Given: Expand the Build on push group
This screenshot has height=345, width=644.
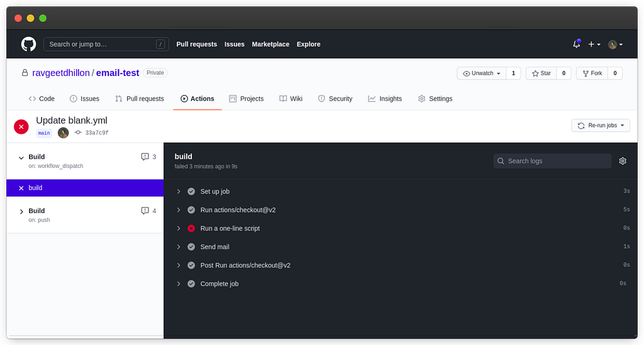Looking at the screenshot, I should (x=21, y=212).
